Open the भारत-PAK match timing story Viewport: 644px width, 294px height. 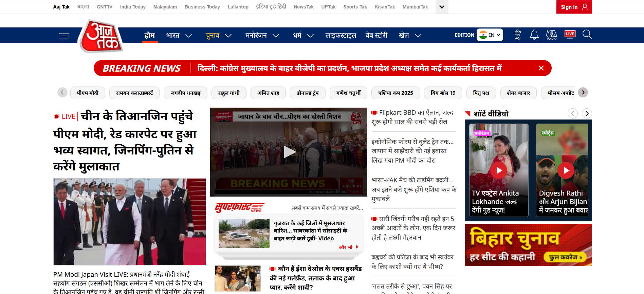[x=414, y=189]
